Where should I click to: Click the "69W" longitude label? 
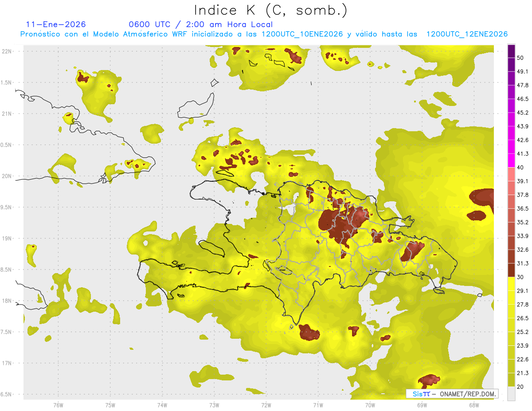pos(422,405)
